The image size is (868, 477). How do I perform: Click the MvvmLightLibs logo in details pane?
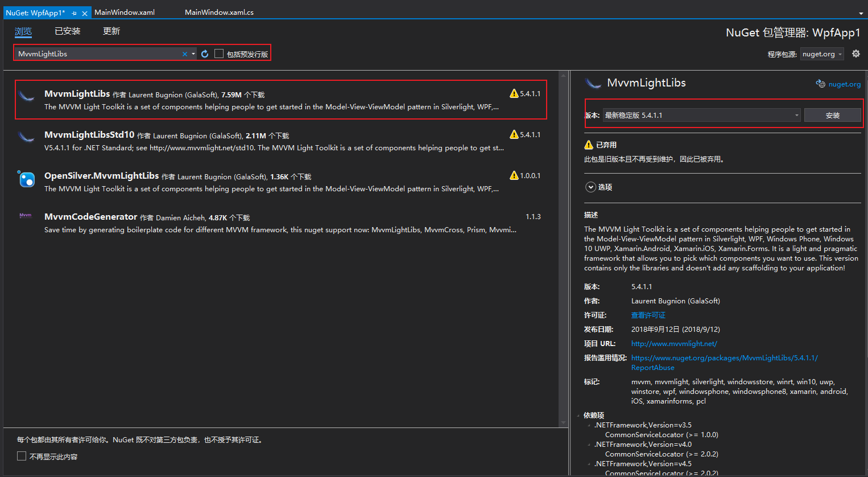593,84
